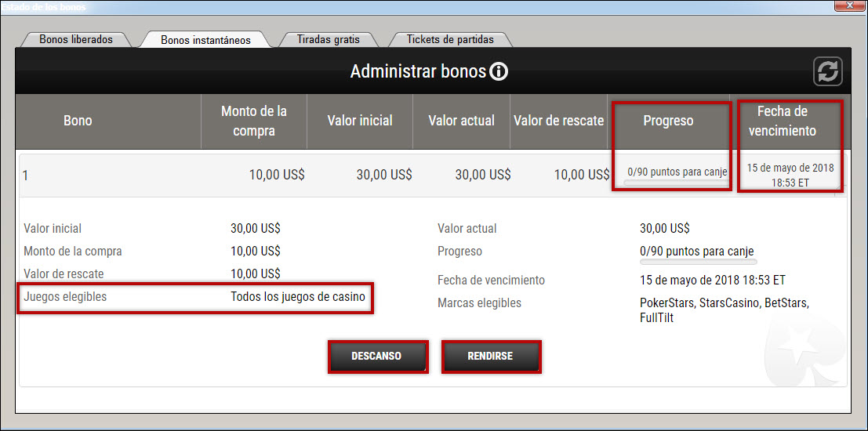Click the expiry date cell '15 de mayo de 2018'
Viewport: 868px width, 431px height.
(790, 175)
